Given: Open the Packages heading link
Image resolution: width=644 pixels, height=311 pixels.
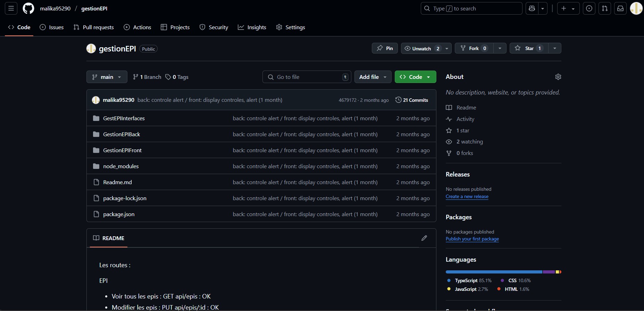Looking at the screenshot, I should [x=459, y=217].
